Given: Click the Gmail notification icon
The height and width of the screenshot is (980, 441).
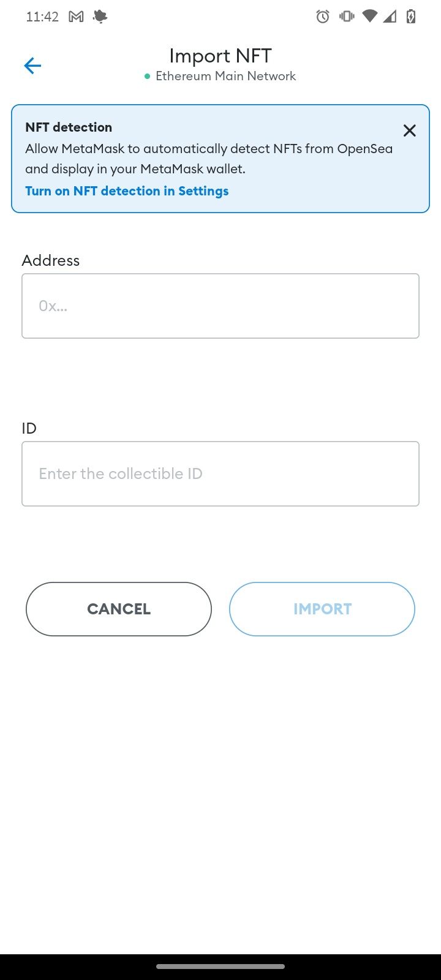Looking at the screenshot, I should tap(76, 17).
